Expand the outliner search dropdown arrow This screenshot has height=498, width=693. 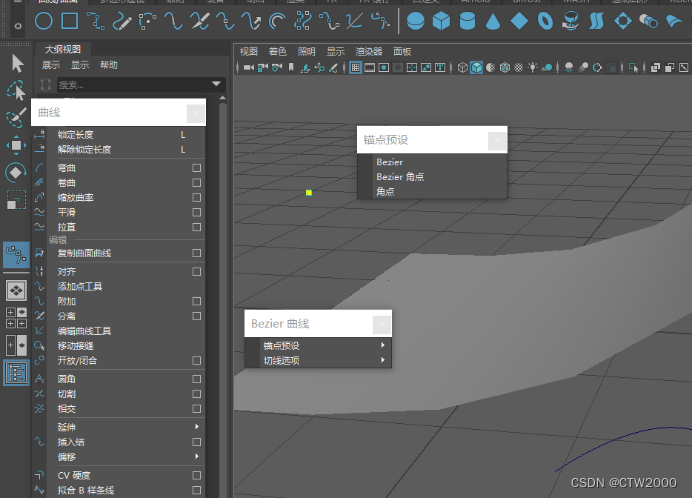pyautogui.click(x=216, y=84)
